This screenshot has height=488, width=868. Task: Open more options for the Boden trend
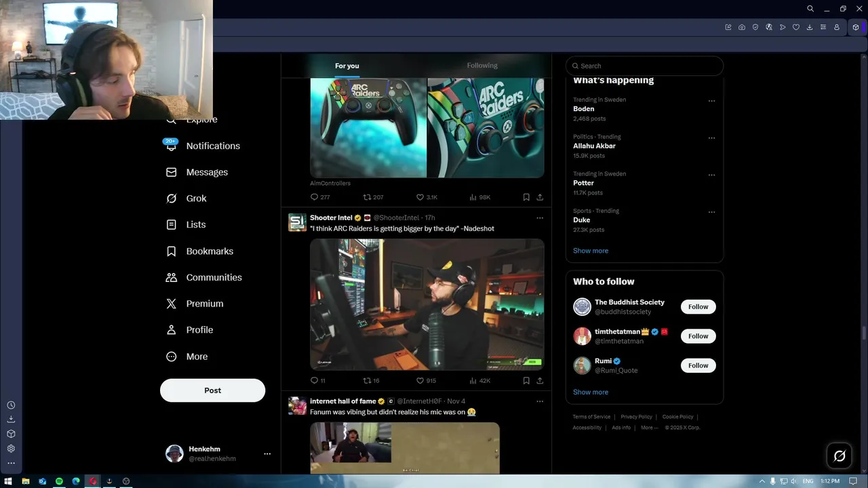pyautogui.click(x=711, y=100)
